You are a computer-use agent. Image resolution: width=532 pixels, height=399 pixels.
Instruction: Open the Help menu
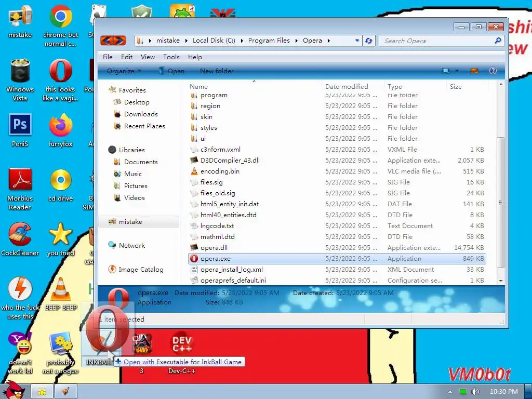coord(195,57)
